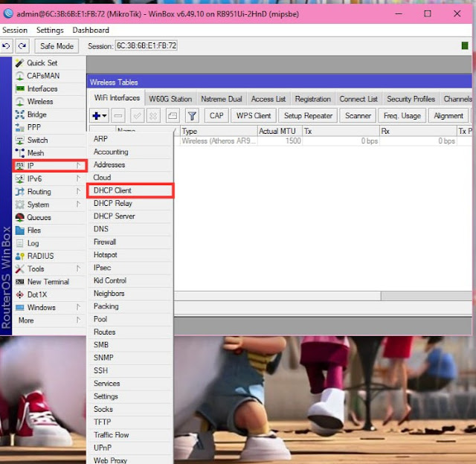Image resolution: width=476 pixels, height=464 pixels.
Task: Select Routes in IP submenu
Action: pos(130,332)
